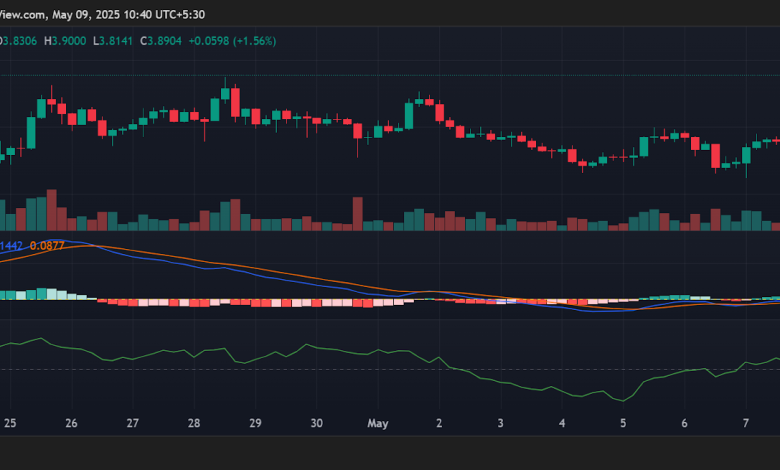This screenshot has height=470, width=780.
Task: Click the high price value 3.9000
Action: (69, 41)
